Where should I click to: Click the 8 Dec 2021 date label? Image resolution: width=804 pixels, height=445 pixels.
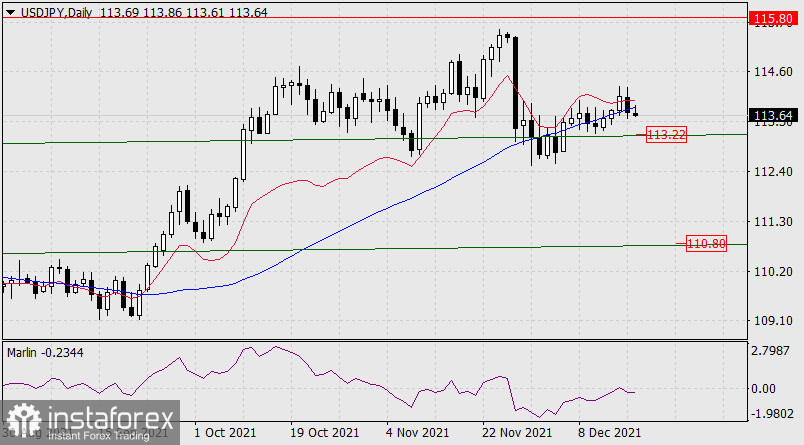tap(609, 432)
